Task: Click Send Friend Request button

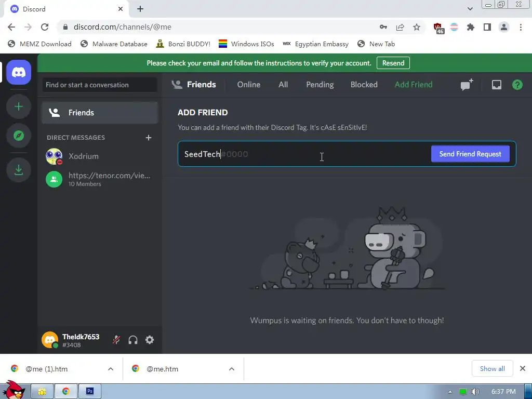Action: point(470,154)
